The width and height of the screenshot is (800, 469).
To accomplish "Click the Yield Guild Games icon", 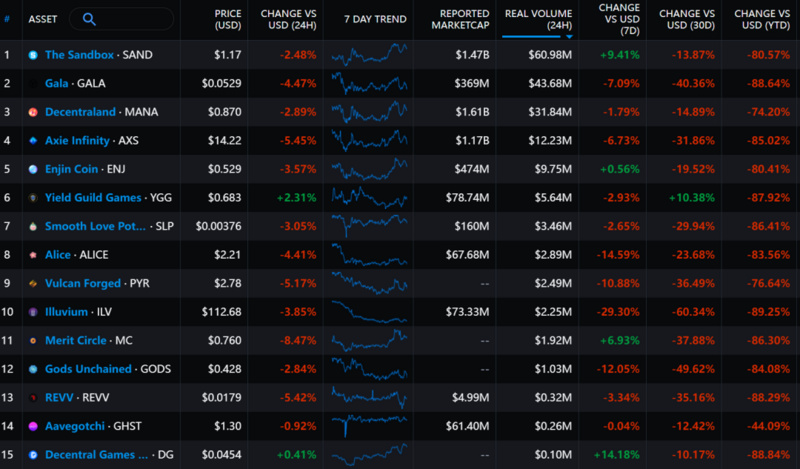I will [x=34, y=198].
